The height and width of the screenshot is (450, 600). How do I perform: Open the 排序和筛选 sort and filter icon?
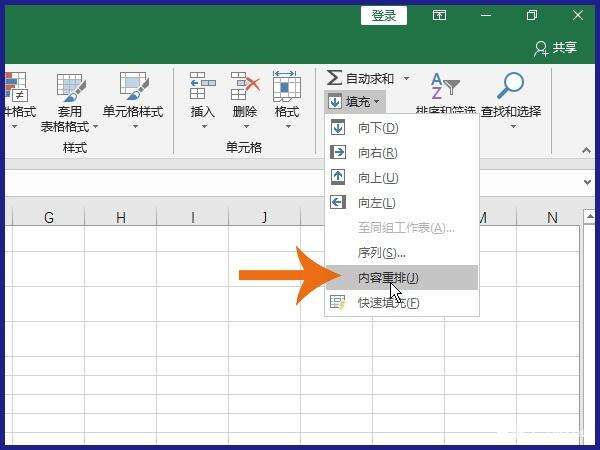(445, 86)
